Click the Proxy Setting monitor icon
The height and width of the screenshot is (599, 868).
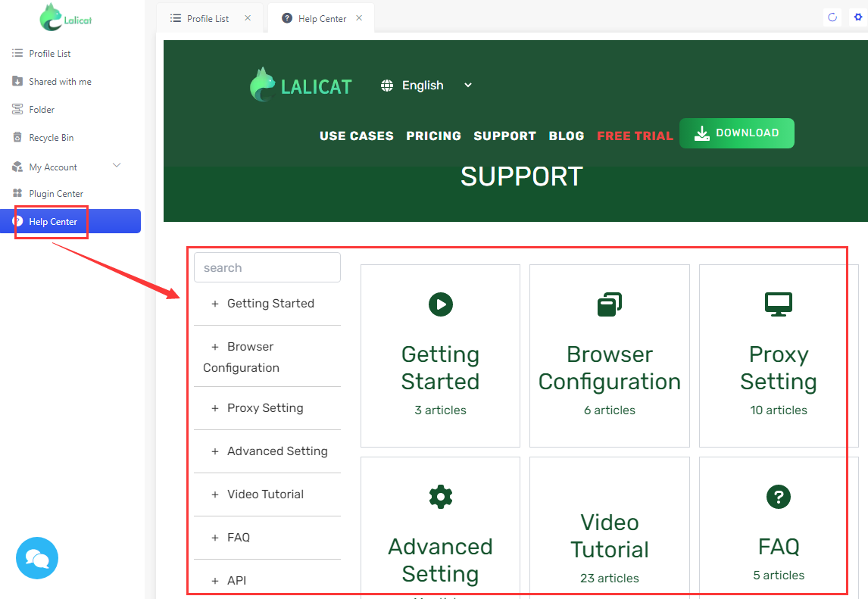(x=779, y=304)
